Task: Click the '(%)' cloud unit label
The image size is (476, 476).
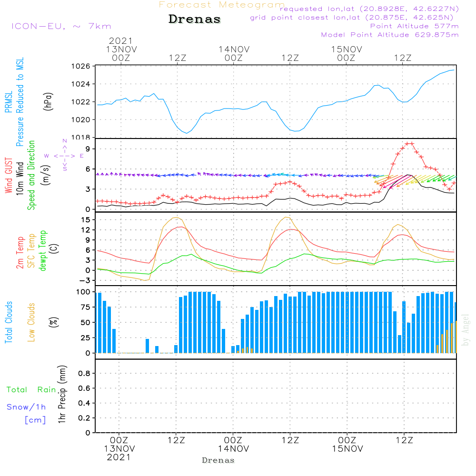Action: pyautogui.click(x=54, y=322)
